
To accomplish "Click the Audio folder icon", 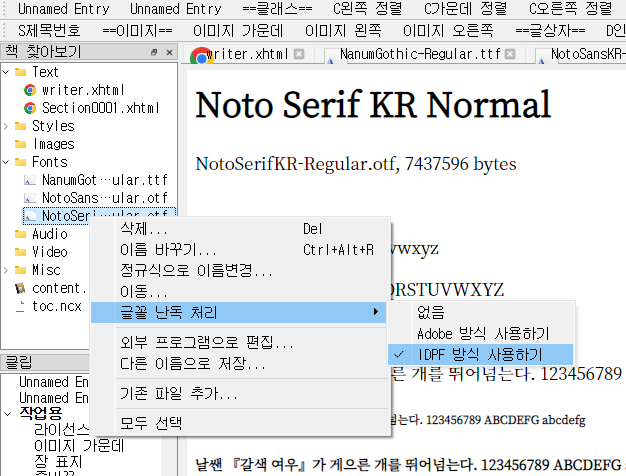I will pos(20,234).
